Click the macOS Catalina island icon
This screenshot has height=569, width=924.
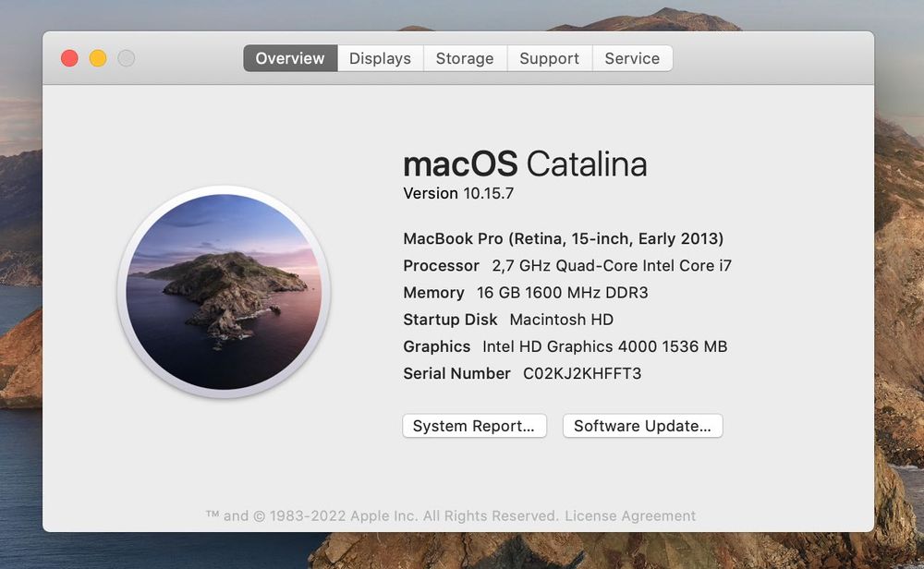[224, 292]
